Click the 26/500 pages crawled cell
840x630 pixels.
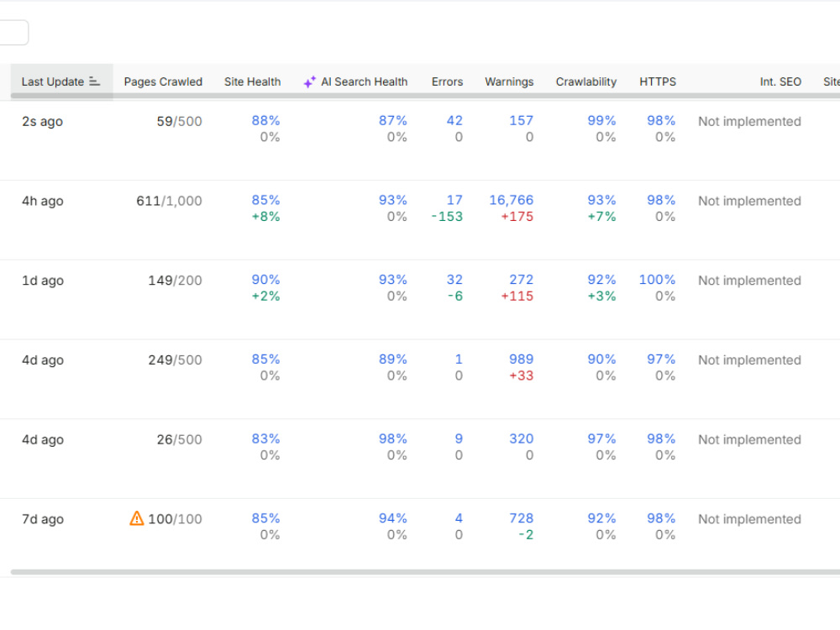point(179,439)
